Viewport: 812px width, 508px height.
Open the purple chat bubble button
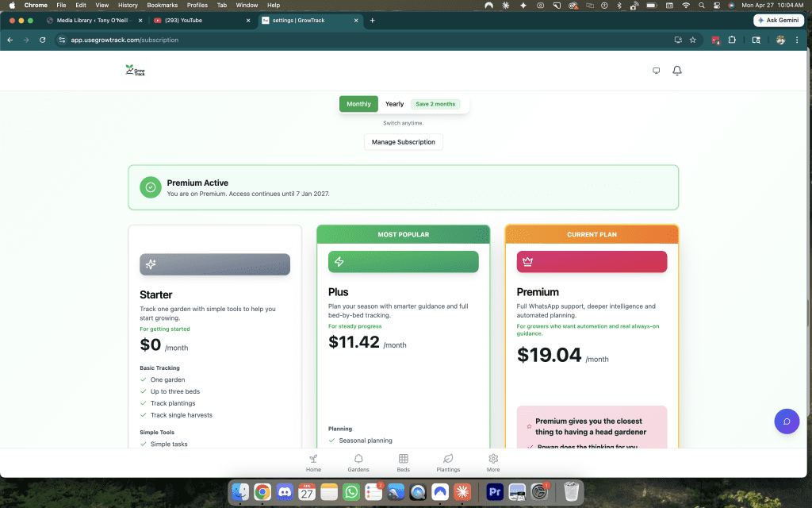(787, 421)
